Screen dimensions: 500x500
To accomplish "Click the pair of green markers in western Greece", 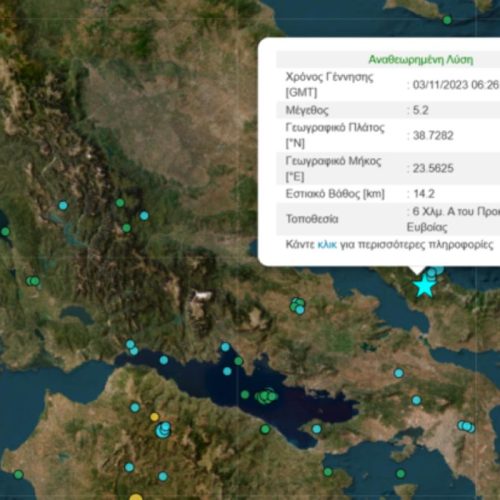I will point(33,281).
